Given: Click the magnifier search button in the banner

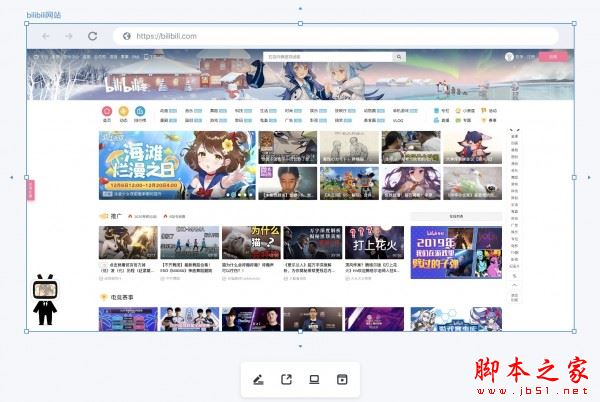Looking at the screenshot, I should coord(399,57).
